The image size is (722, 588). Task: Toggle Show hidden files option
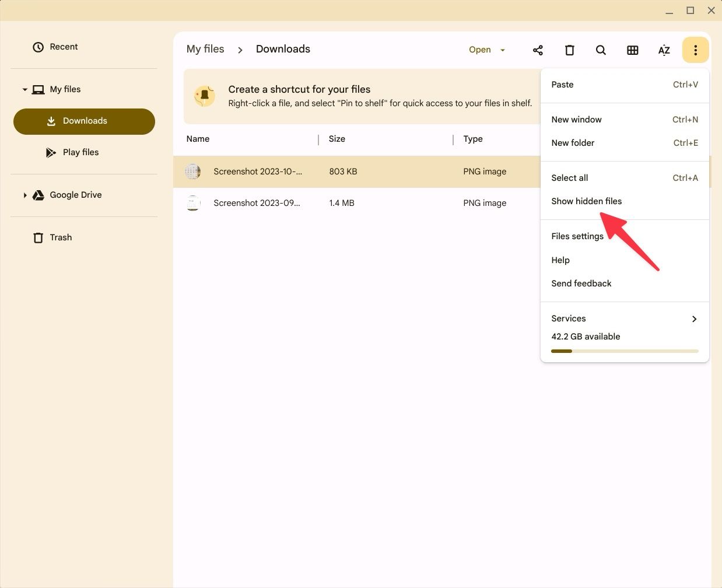(x=586, y=201)
